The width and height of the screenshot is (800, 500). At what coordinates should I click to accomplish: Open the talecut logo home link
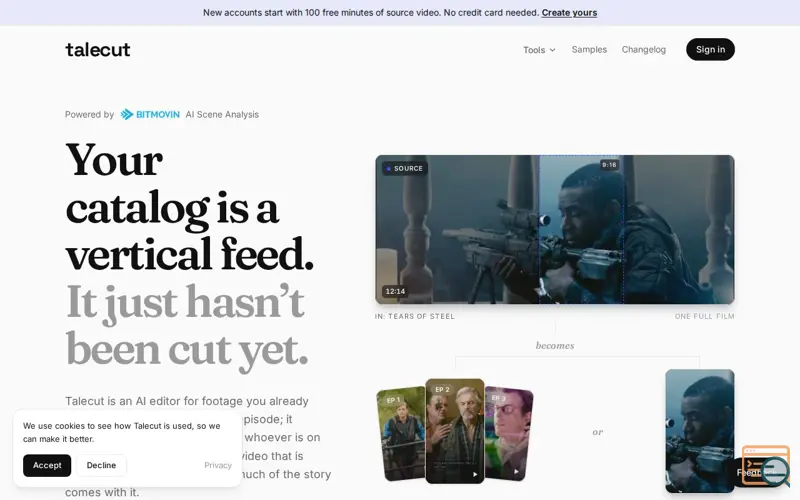pyautogui.click(x=98, y=49)
